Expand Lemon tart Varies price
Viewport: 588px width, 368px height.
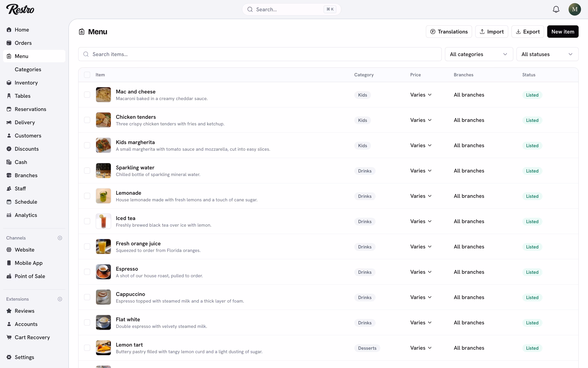coord(421,348)
